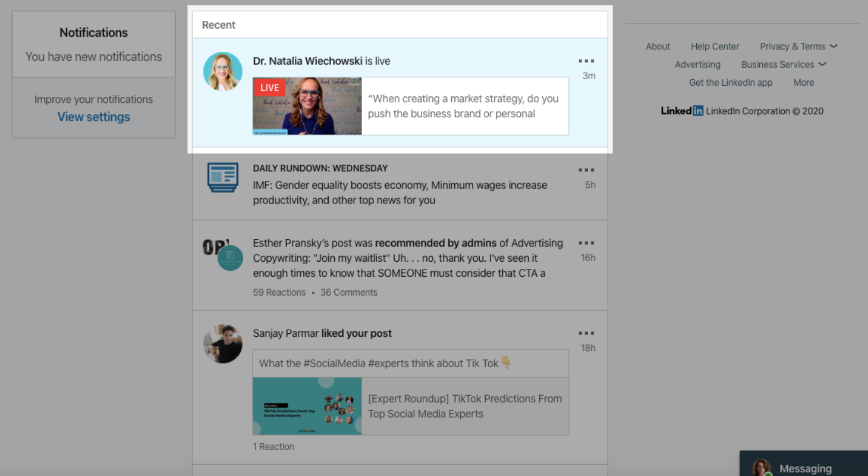Open the TikTok Predictions article thumbnail
Viewport: 868px width, 476px height.
point(307,406)
